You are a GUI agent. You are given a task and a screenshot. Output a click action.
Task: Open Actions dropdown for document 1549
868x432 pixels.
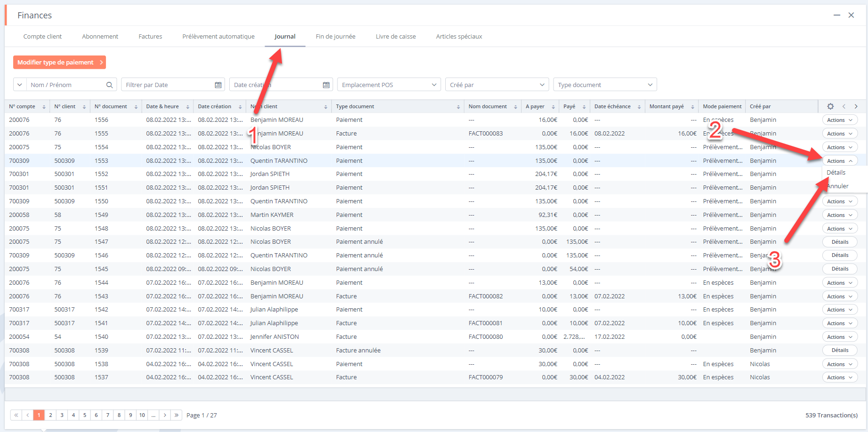tap(840, 215)
